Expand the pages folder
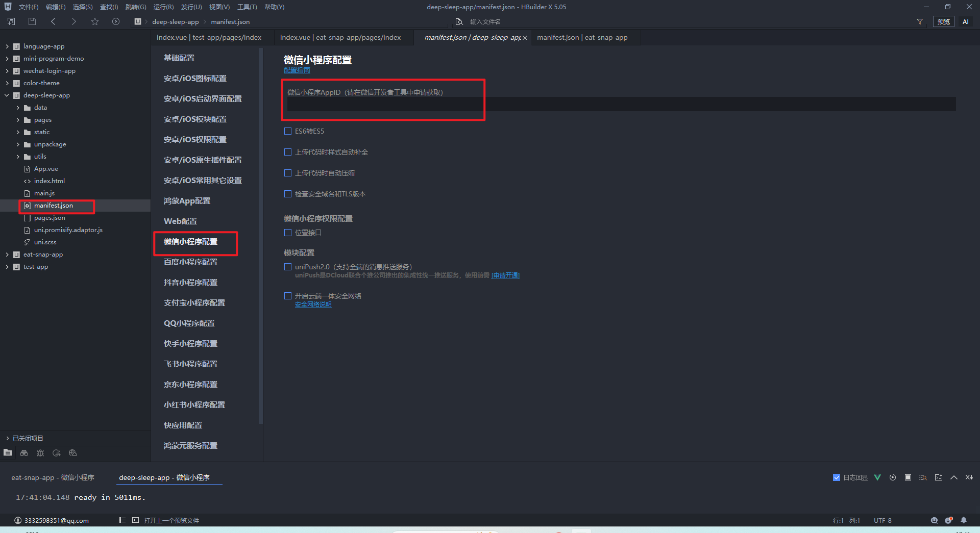This screenshot has height=533, width=980. point(18,120)
